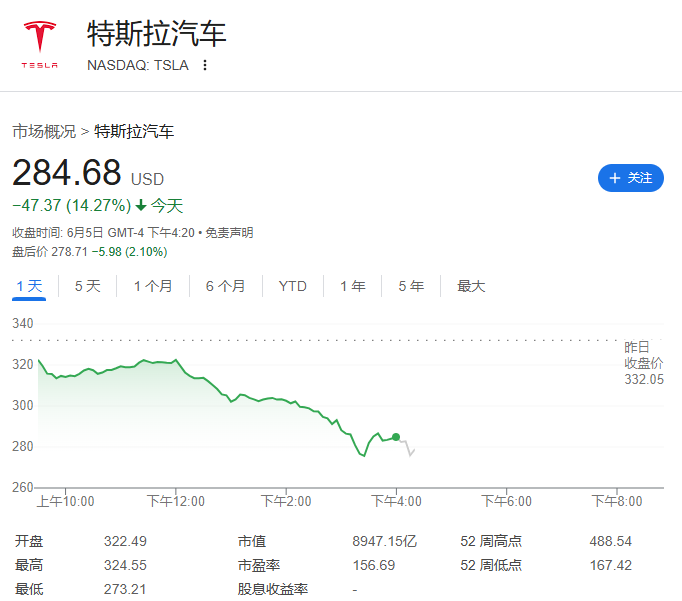
Task: Click the 特斯拉汽车 breadcrumb text
Action: click(134, 131)
